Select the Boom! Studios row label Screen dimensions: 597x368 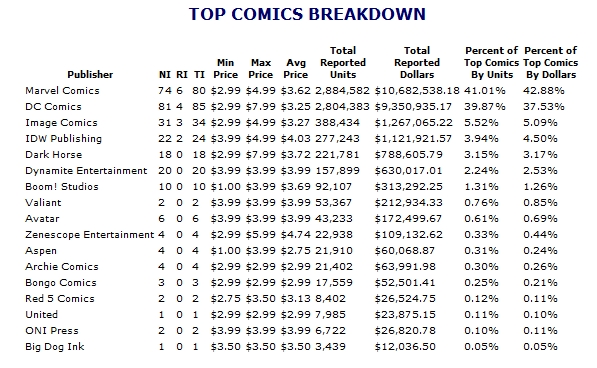(62, 186)
